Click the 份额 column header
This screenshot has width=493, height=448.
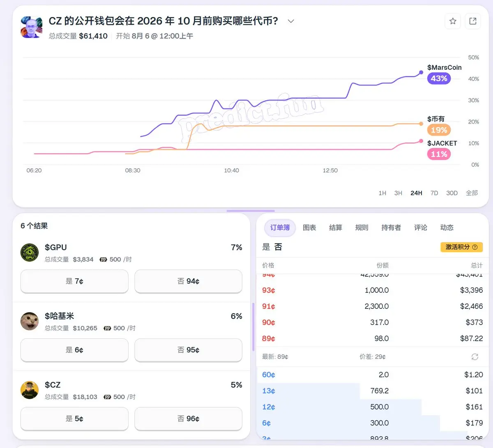pos(382,265)
